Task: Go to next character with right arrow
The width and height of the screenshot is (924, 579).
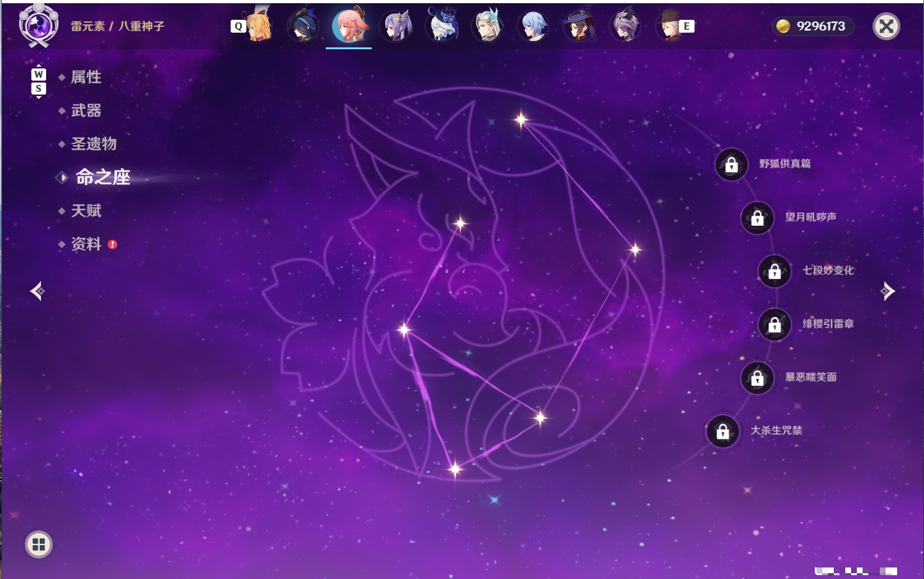Action: (x=888, y=291)
